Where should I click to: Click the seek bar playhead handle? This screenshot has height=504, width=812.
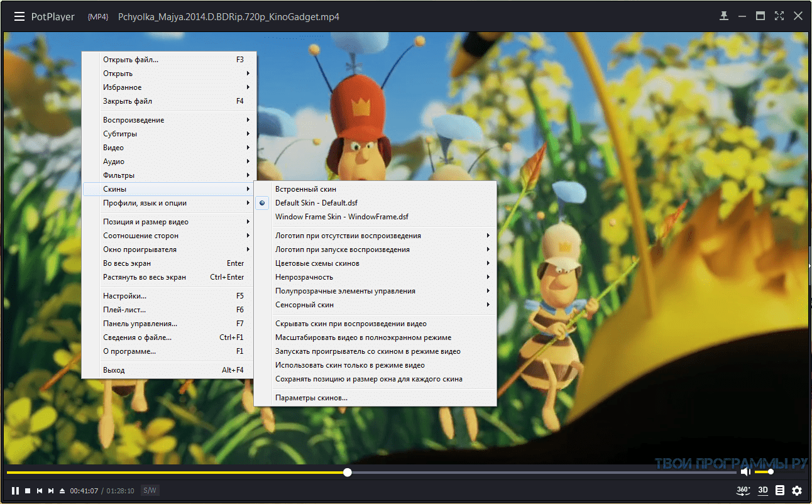tap(348, 472)
